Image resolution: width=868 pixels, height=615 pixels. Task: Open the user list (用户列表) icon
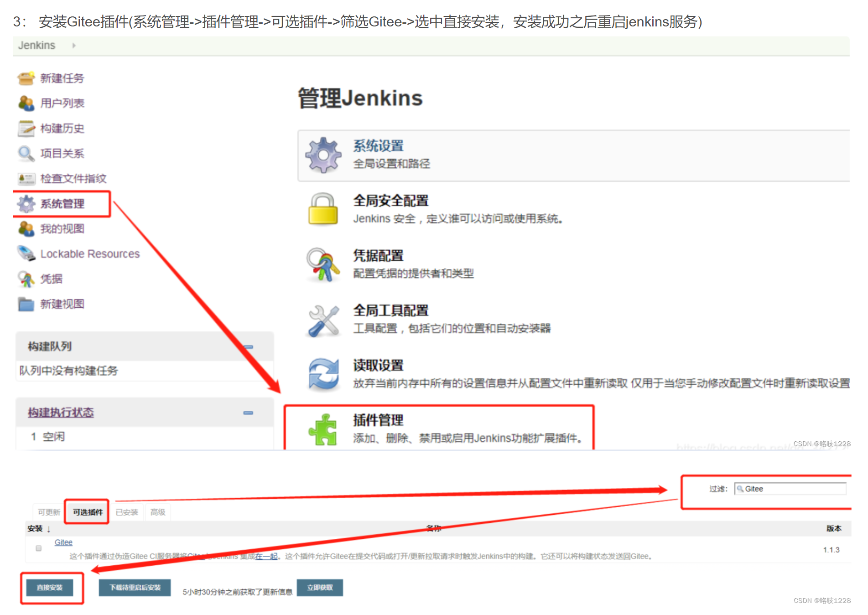[x=26, y=103]
